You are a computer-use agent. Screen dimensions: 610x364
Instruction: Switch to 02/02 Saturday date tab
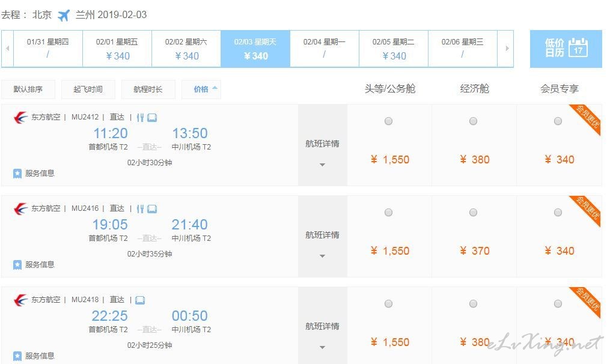(x=186, y=49)
